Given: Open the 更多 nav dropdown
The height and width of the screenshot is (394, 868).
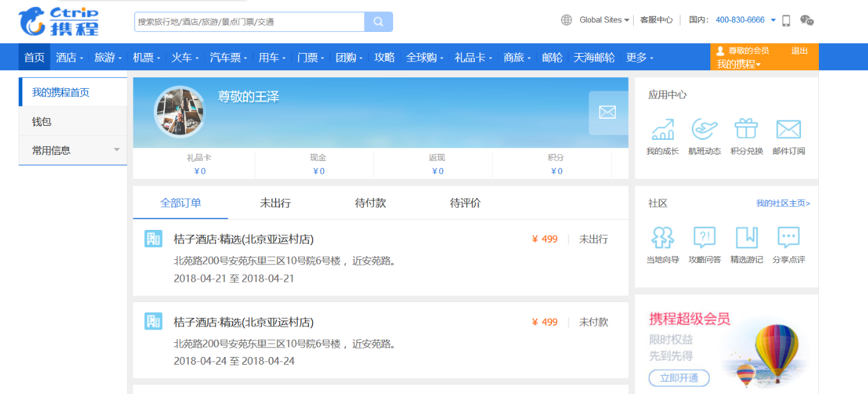Looking at the screenshot, I should click(x=640, y=57).
